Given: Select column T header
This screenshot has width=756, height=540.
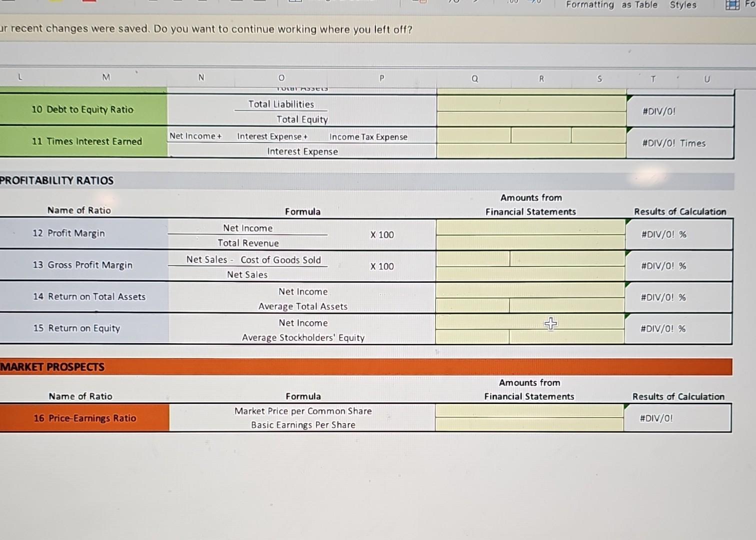Looking at the screenshot, I should [x=653, y=78].
